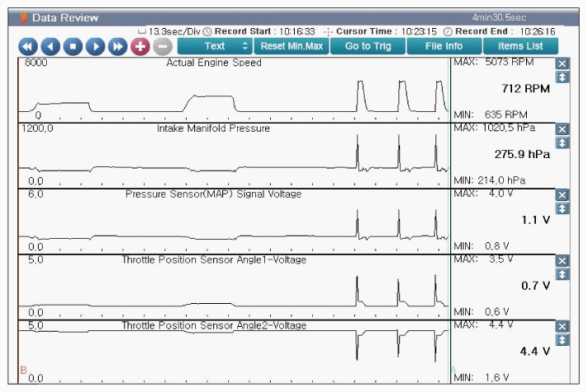Open the Items List
The width and height of the screenshot is (587, 392).
pos(520,46)
